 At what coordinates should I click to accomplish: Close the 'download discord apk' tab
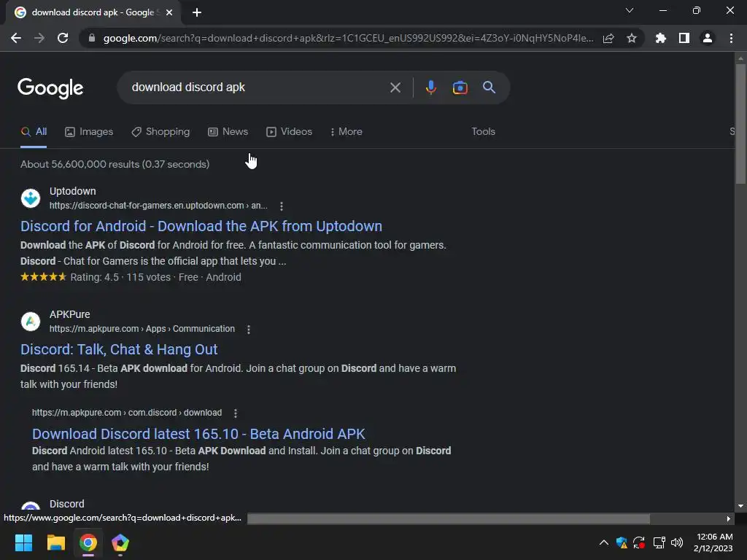click(169, 12)
